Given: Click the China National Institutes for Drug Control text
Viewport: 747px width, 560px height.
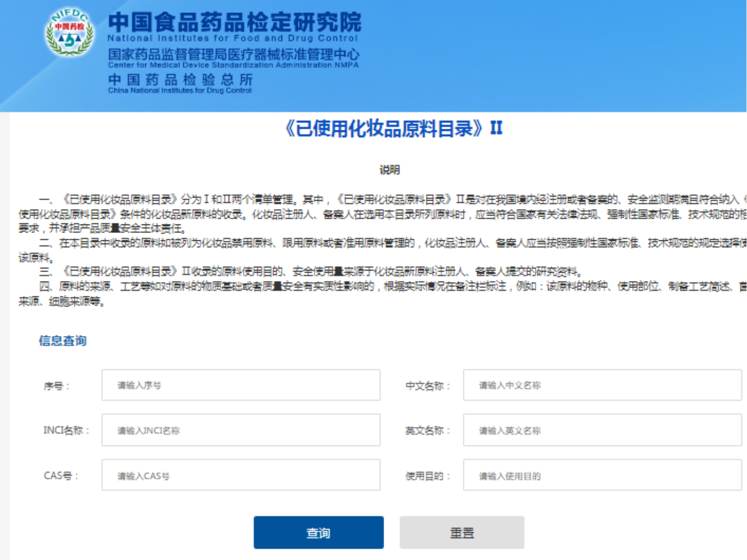Looking at the screenshot, I should pos(181,91).
